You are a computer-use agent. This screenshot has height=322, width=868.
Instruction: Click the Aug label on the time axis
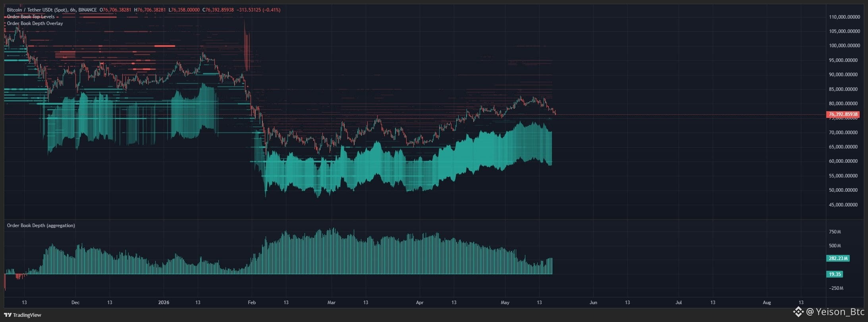click(x=767, y=303)
